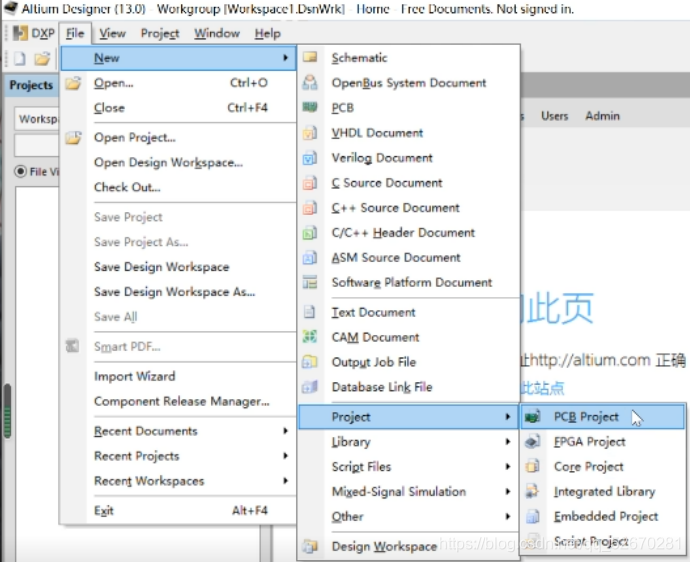Open the Help menu
Viewport: 690px width, 562px height.
point(268,33)
